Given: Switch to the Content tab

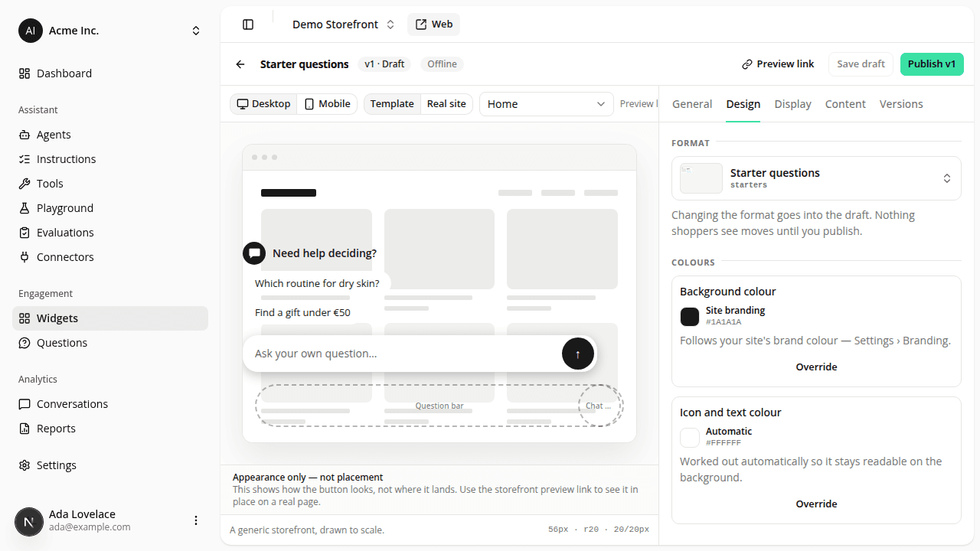Looking at the screenshot, I should pyautogui.click(x=845, y=104).
